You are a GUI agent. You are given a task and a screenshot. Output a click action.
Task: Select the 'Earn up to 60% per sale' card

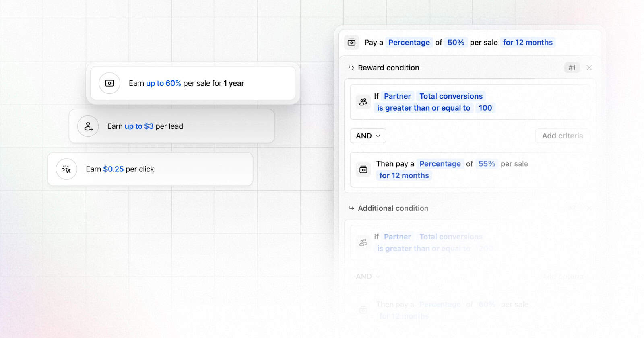[193, 83]
